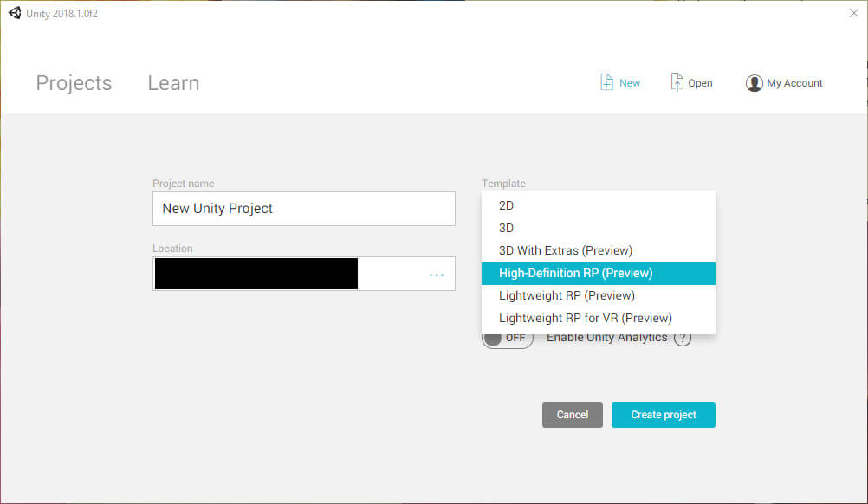Viewport: 868px width, 504px height.
Task: Focus the Project name input field
Action: click(304, 209)
